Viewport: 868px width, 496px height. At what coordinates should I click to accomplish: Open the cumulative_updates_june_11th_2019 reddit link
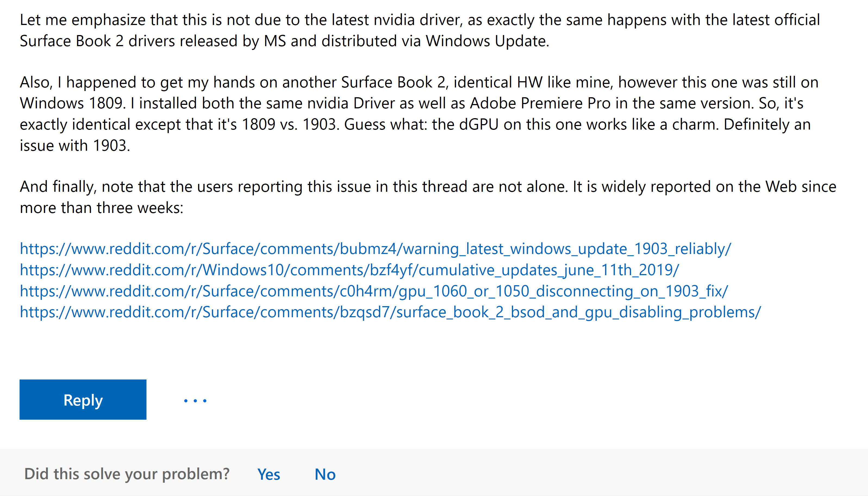tap(349, 270)
